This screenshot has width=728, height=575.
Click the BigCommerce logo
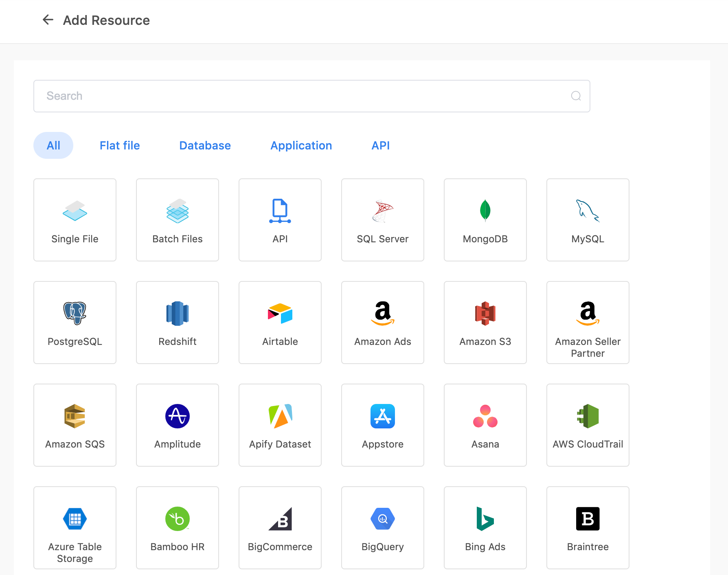pyautogui.click(x=280, y=518)
